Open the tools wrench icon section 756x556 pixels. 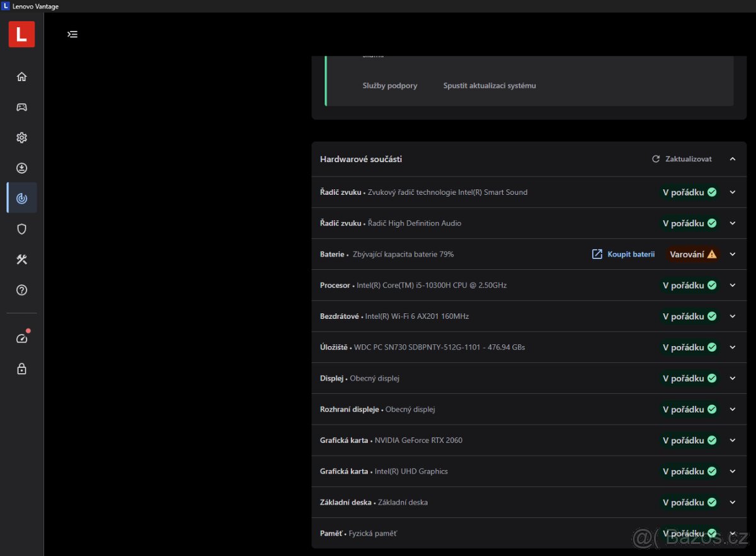(21, 260)
